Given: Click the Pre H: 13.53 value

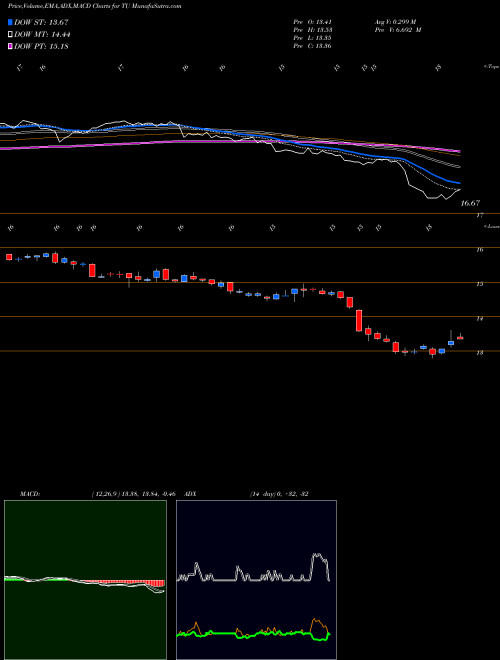Looking at the screenshot, I should (x=312, y=30).
